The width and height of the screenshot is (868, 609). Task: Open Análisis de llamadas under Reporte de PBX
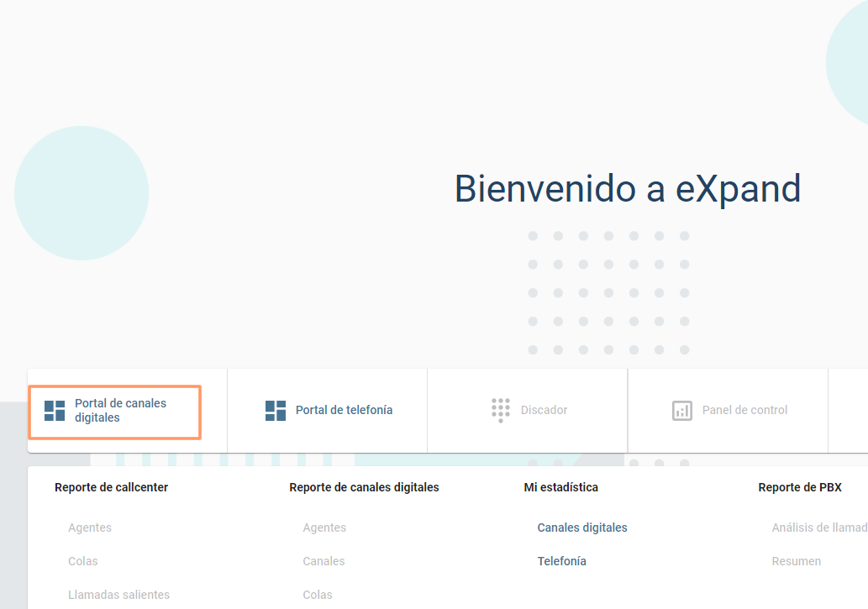820,528
